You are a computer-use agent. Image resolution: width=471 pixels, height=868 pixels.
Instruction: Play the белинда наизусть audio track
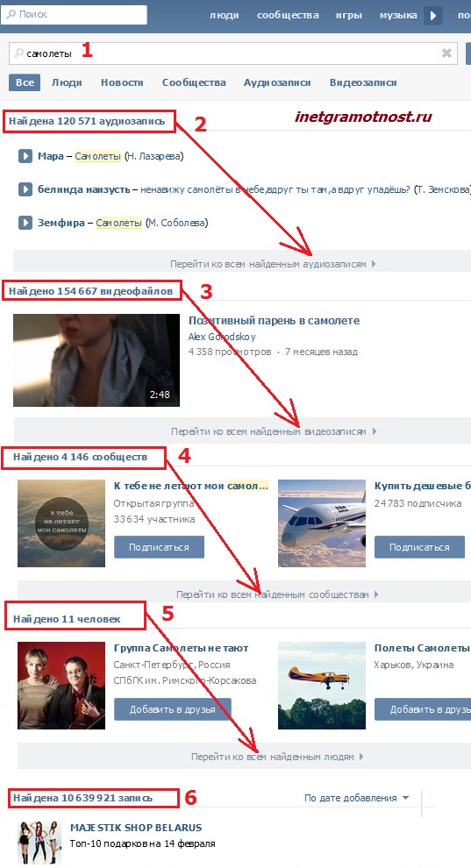(25, 189)
